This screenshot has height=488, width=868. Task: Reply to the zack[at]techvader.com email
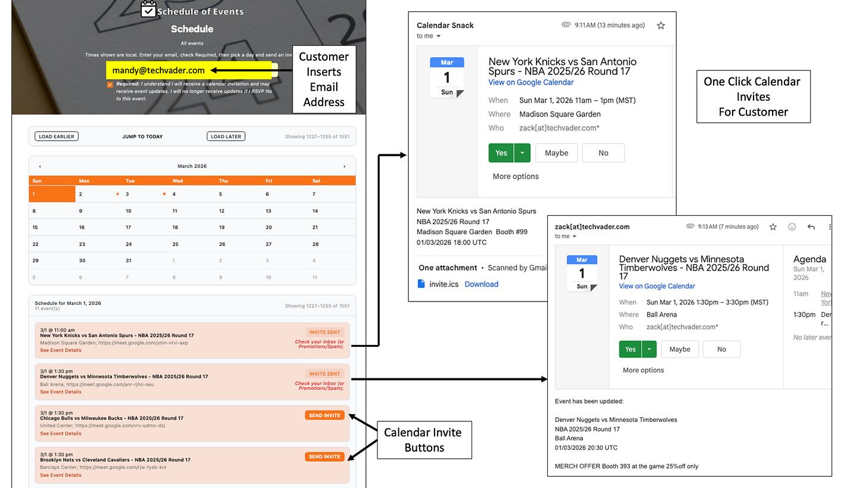811,226
